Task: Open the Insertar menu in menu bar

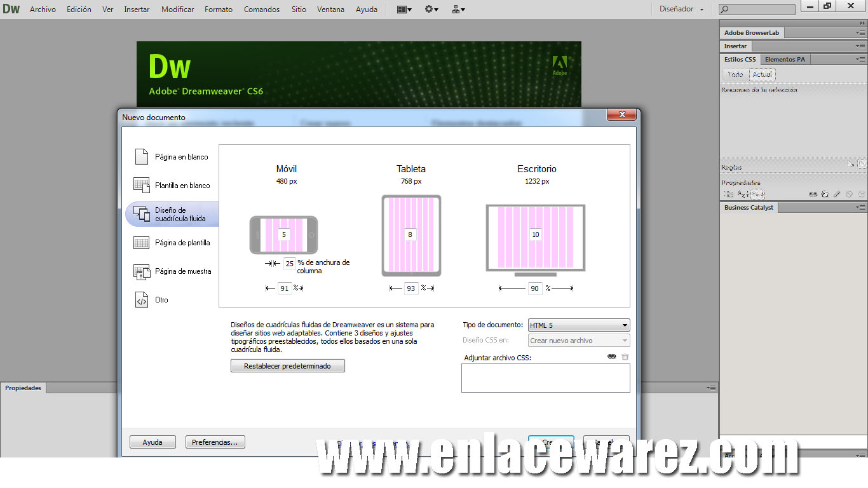Action: point(137,10)
